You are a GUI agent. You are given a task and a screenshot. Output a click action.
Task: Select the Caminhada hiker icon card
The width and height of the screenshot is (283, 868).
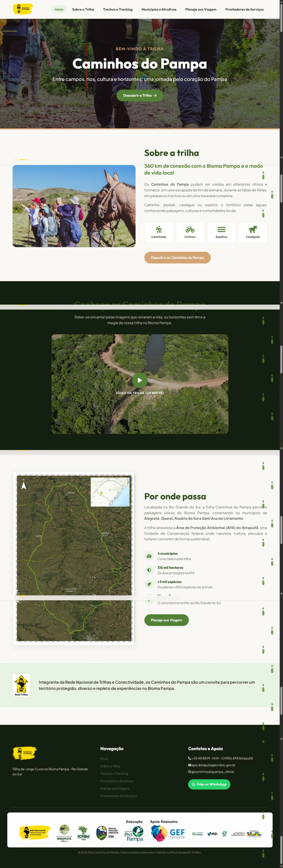coord(159,232)
